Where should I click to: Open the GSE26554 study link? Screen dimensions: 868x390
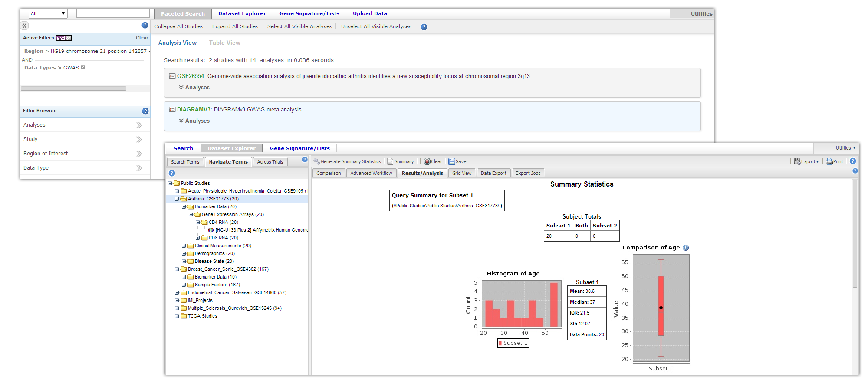[x=191, y=76]
